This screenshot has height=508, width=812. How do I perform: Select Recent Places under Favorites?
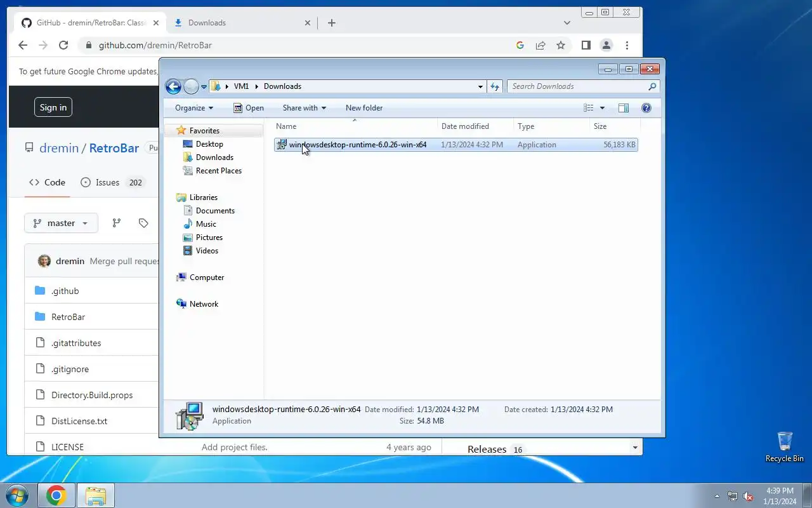(218, 171)
